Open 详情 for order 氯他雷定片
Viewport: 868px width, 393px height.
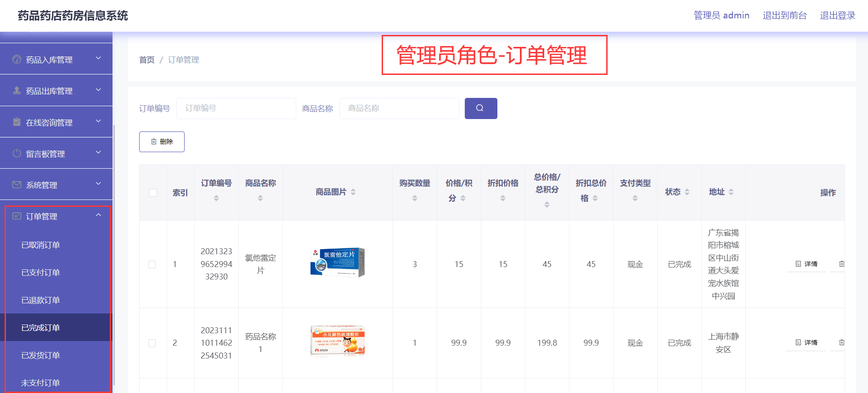click(x=806, y=264)
